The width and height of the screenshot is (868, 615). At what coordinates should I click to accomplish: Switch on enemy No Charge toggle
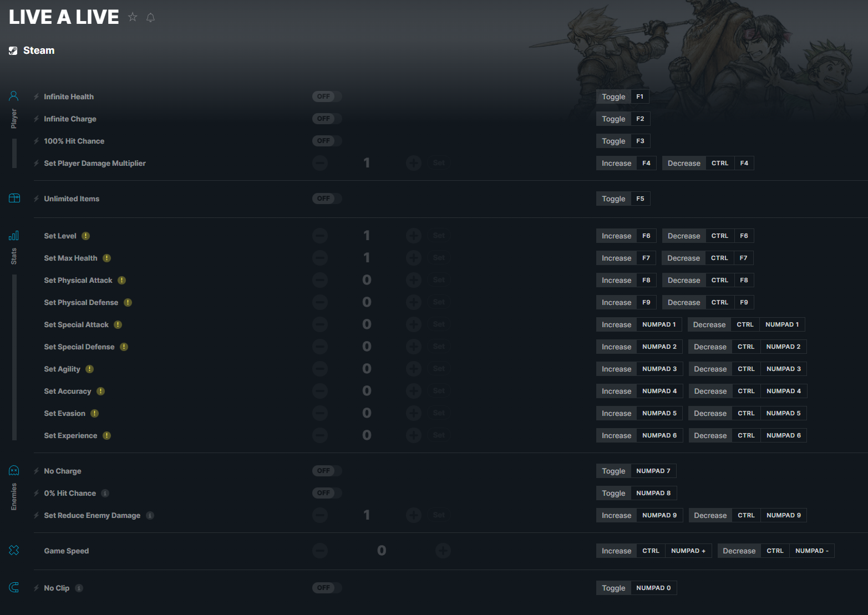pyautogui.click(x=327, y=471)
